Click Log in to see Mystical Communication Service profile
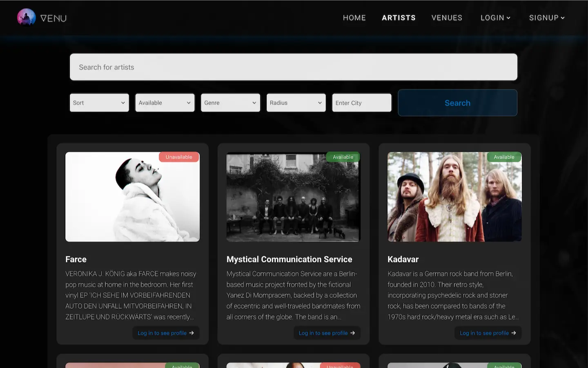The image size is (588, 368). coord(326,333)
